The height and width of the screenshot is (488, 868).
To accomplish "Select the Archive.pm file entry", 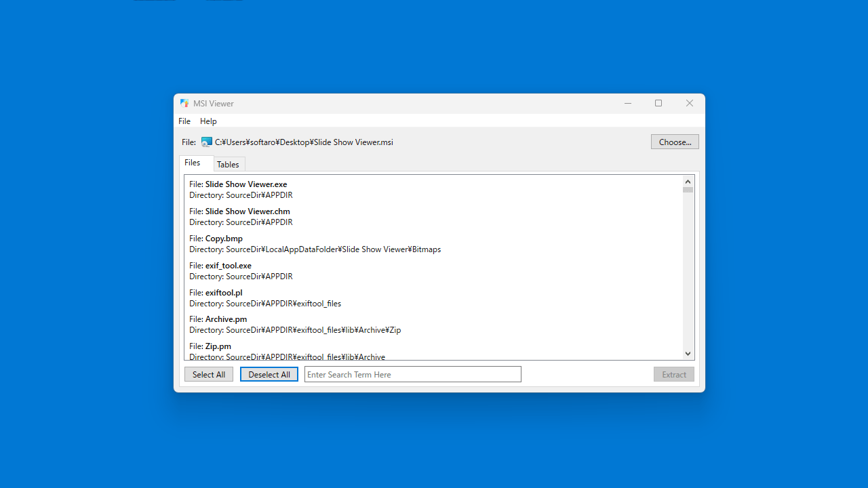I will 433,325.
